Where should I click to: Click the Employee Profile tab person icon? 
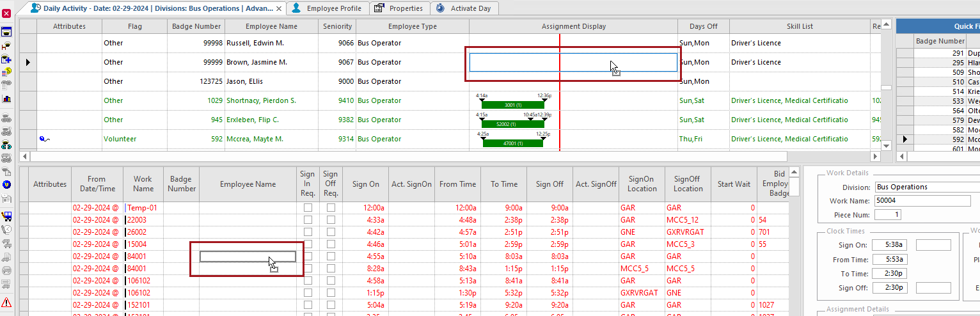point(296,8)
